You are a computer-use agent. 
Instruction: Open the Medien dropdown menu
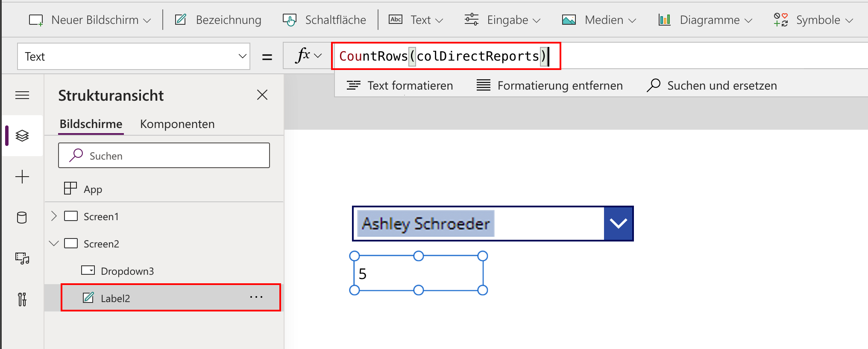pos(599,20)
